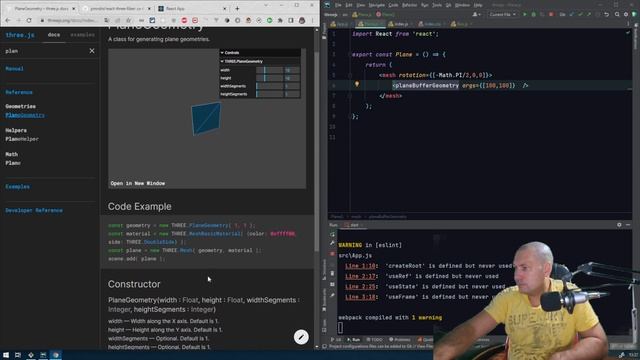Open the Examples section link
This screenshot has width=640, height=360.
18,187
